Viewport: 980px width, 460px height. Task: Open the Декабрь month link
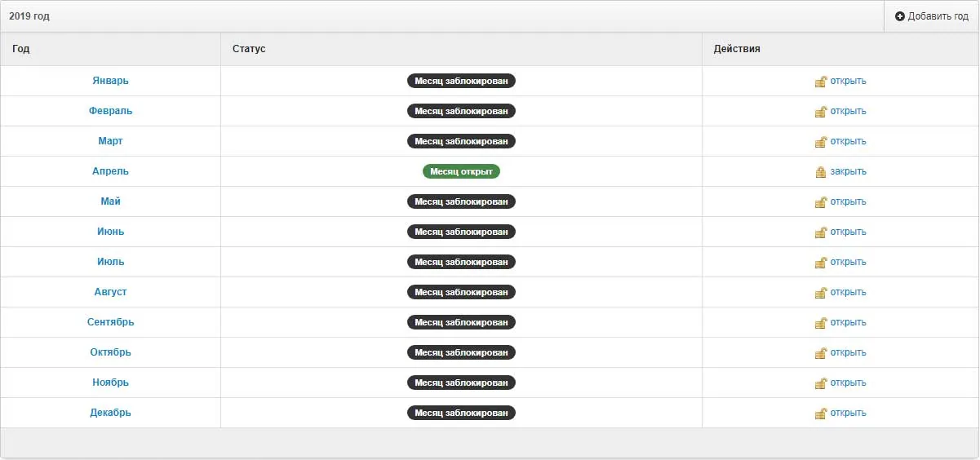coord(110,413)
